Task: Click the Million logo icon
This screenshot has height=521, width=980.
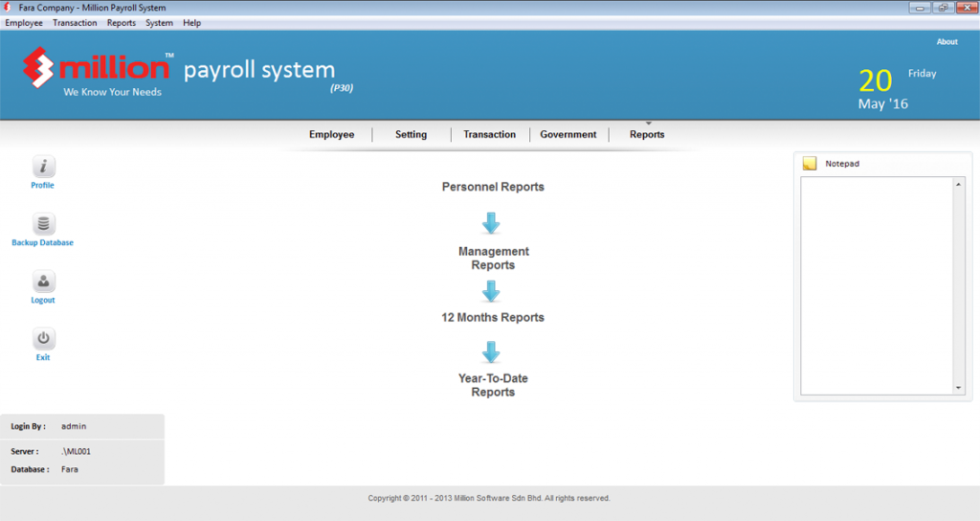Action: point(38,69)
